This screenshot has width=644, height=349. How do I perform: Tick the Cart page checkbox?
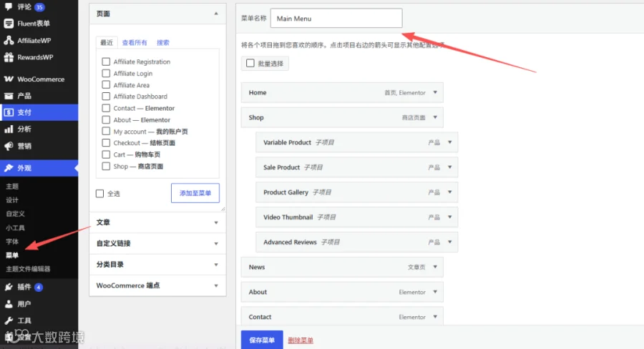click(x=106, y=154)
